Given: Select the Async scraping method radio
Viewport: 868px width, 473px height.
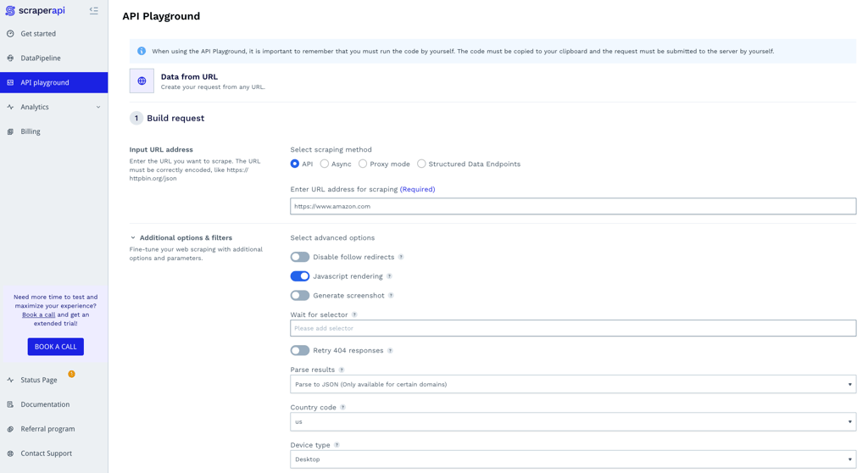Looking at the screenshot, I should [x=325, y=164].
